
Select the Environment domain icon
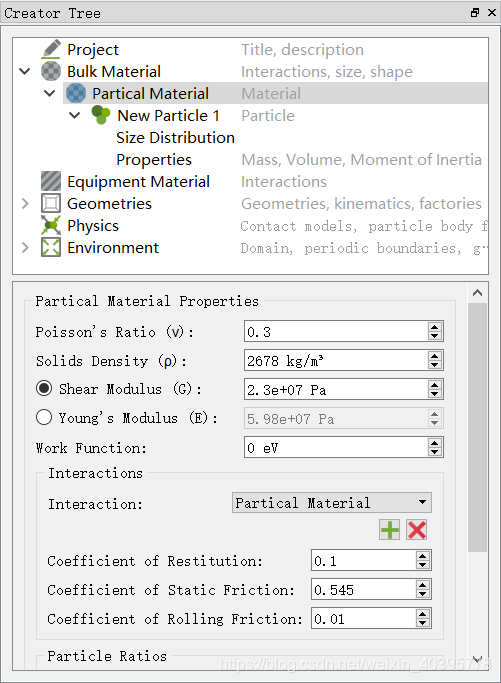[x=51, y=247]
